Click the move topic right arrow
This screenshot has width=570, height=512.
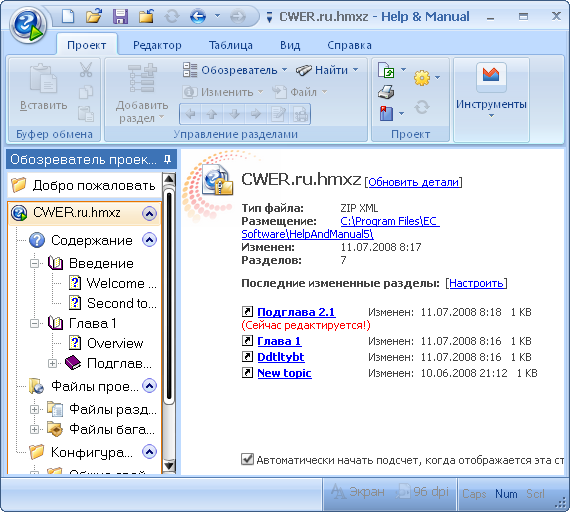256,114
